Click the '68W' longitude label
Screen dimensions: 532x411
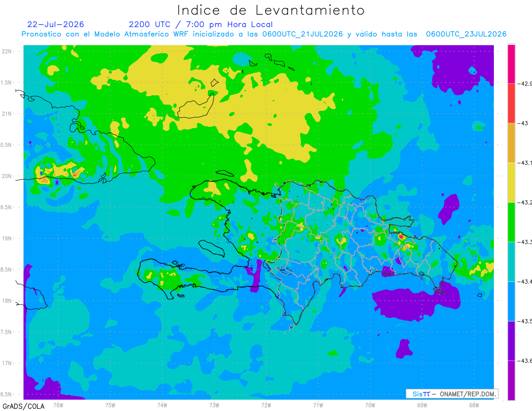pyautogui.click(x=474, y=405)
